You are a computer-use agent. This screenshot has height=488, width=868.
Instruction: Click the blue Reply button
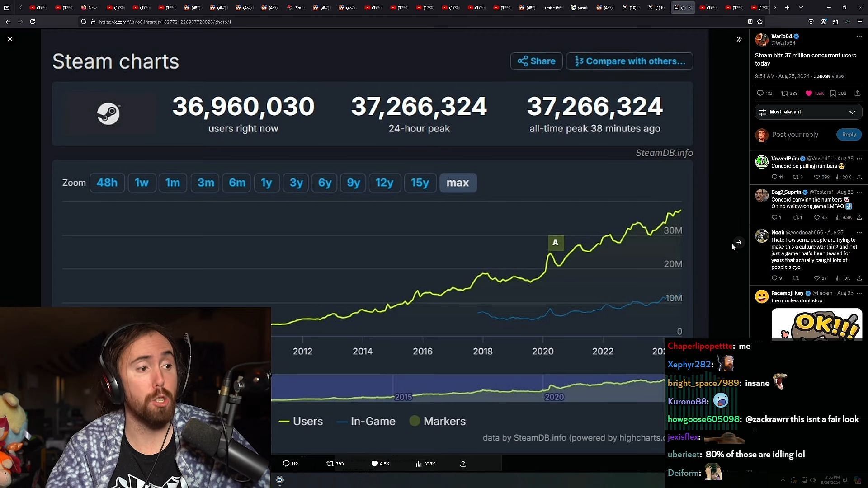click(849, 135)
